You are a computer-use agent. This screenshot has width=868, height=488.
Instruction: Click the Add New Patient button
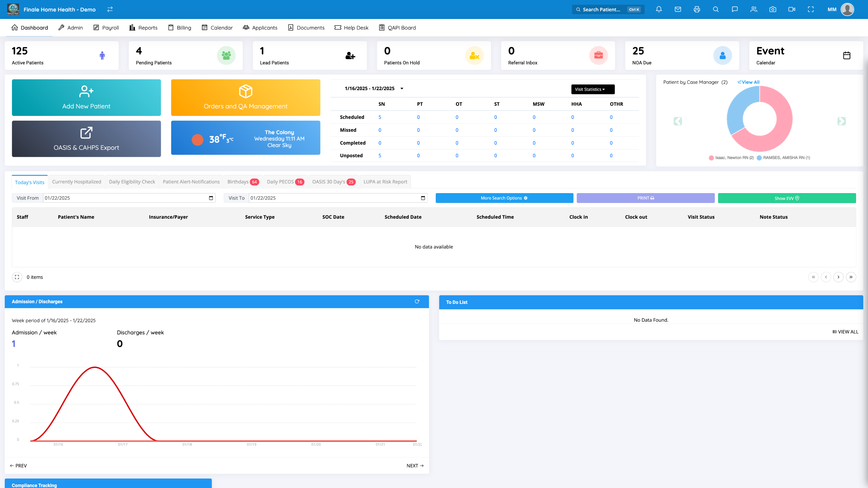coord(86,98)
